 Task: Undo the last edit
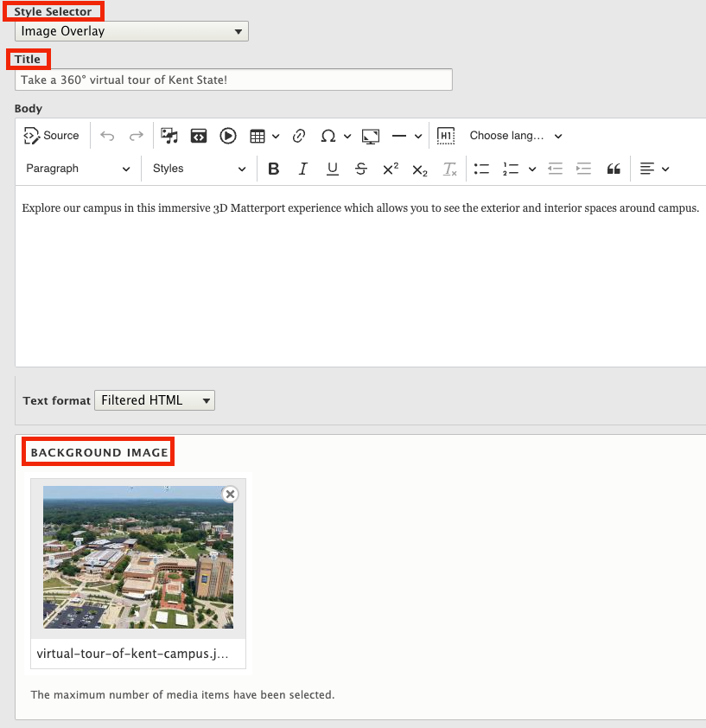point(105,136)
